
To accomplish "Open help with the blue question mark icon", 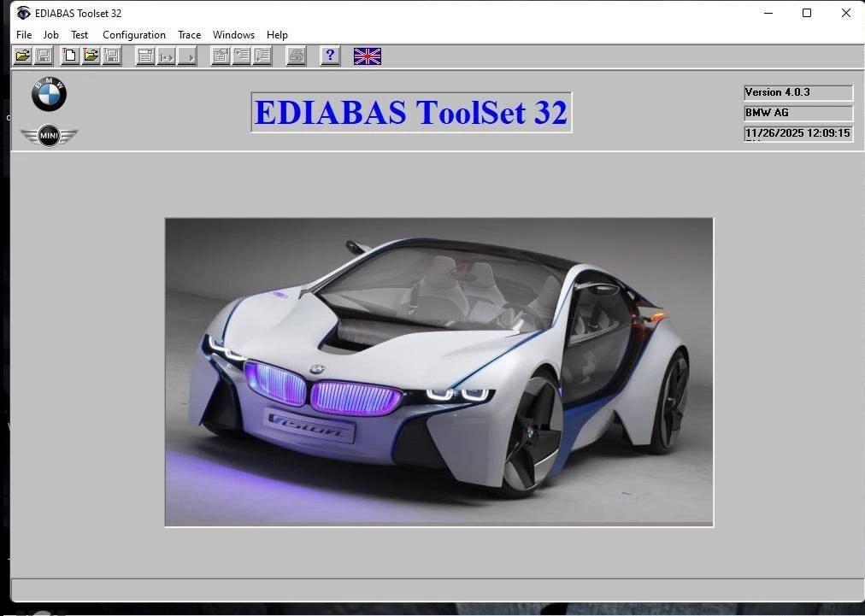I will tap(330, 56).
